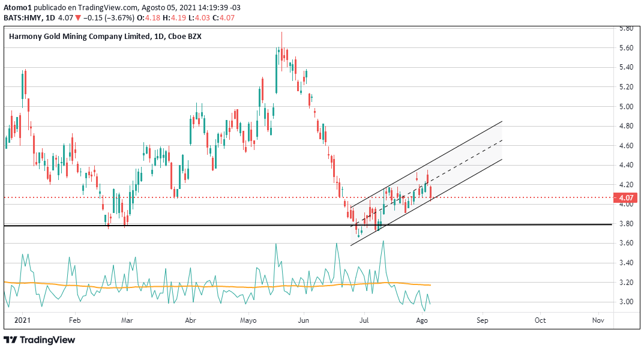
Task: Click the 'Jun' label on time axis
Action: coord(303,320)
